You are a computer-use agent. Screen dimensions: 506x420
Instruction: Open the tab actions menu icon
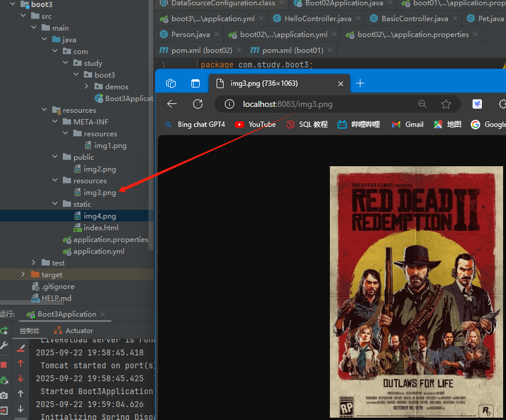coord(195,83)
